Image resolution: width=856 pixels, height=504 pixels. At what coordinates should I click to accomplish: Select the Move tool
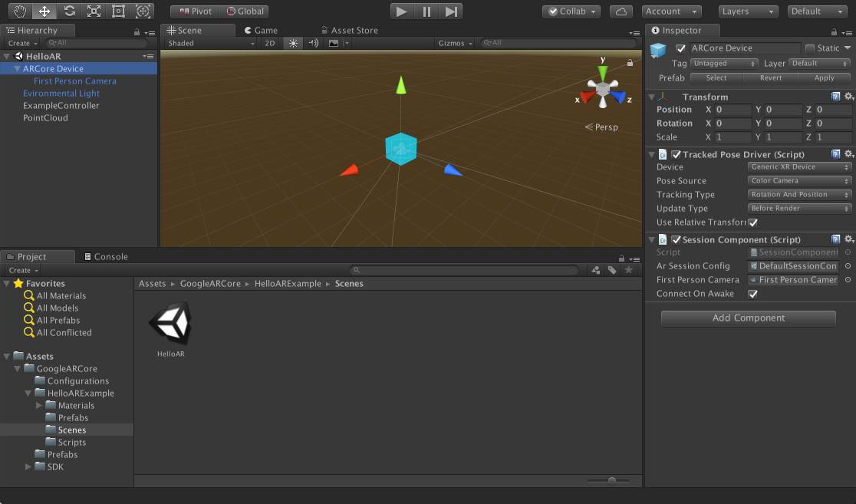44,11
